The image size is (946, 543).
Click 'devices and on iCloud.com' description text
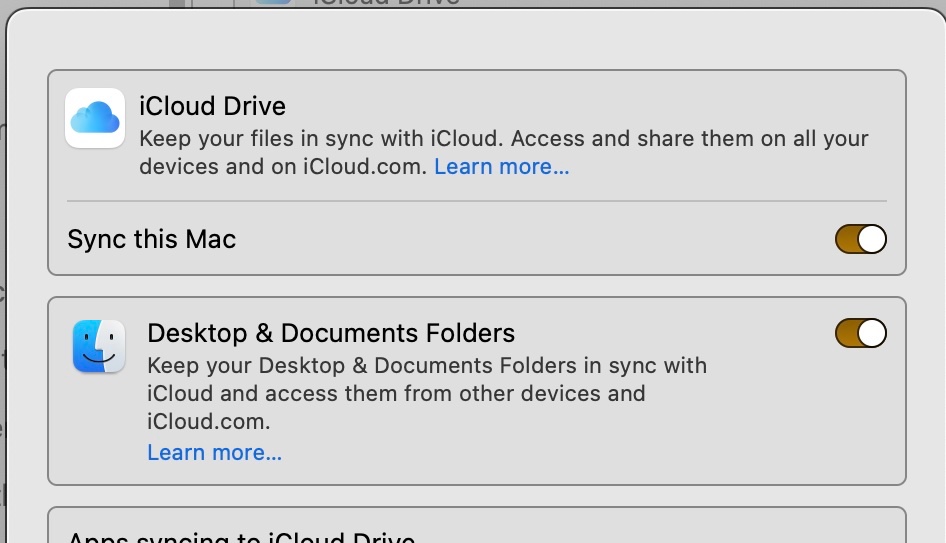[284, 167]
